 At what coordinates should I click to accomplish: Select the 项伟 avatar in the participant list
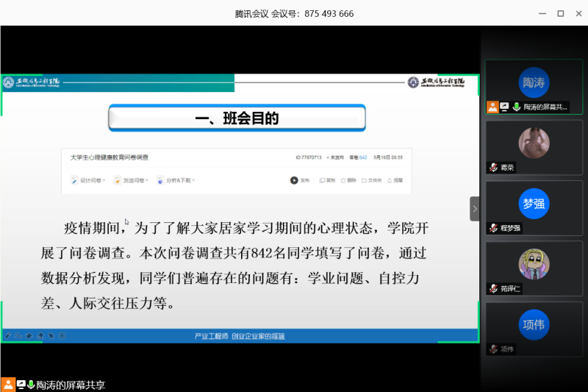pos(534,325)
